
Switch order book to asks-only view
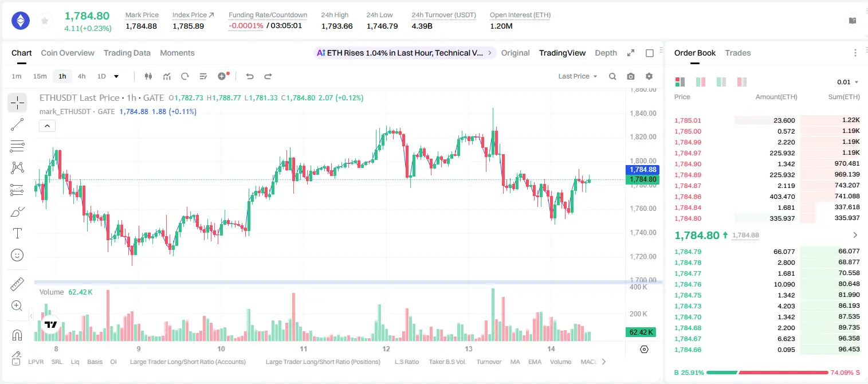coord(742,82)
